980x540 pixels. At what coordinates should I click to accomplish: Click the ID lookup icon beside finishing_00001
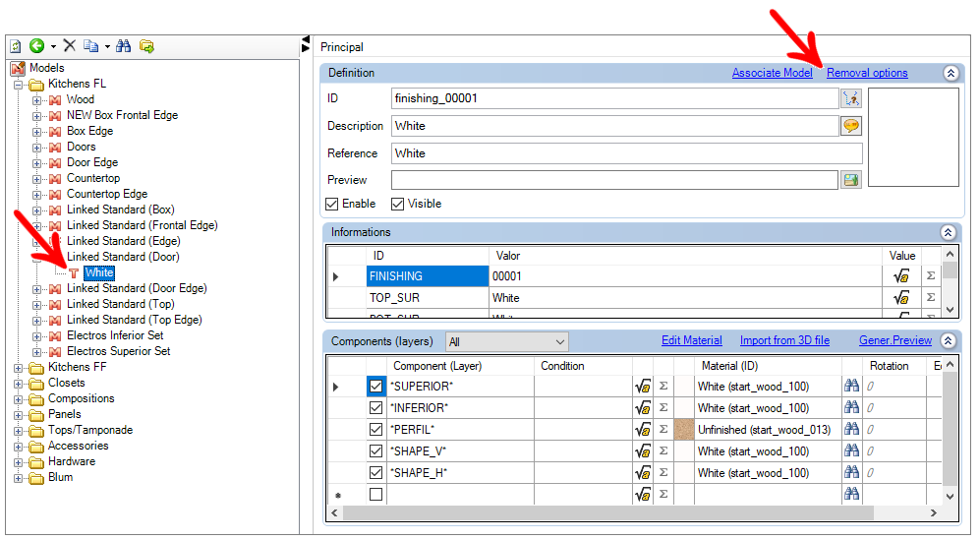(851, 98)
